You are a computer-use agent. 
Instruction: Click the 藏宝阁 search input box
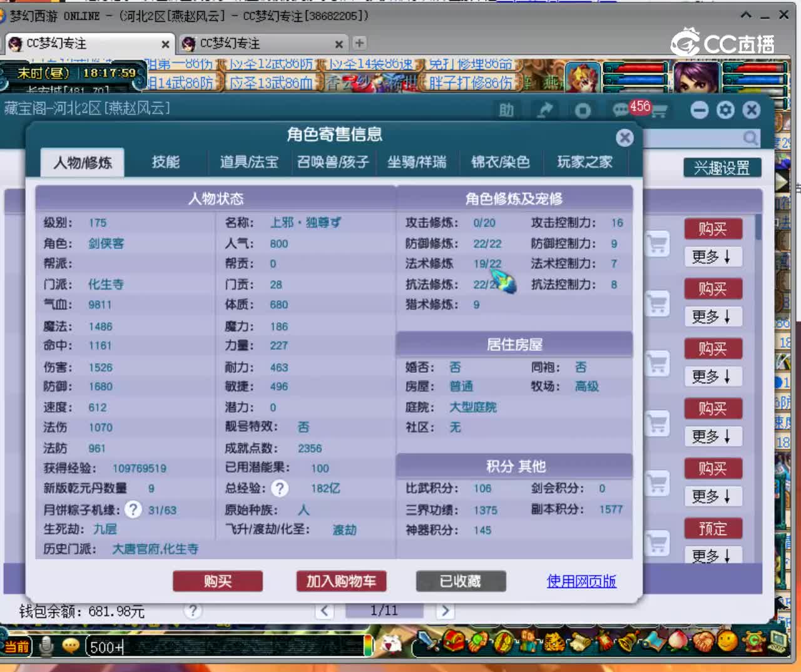[x=701, y=138]
